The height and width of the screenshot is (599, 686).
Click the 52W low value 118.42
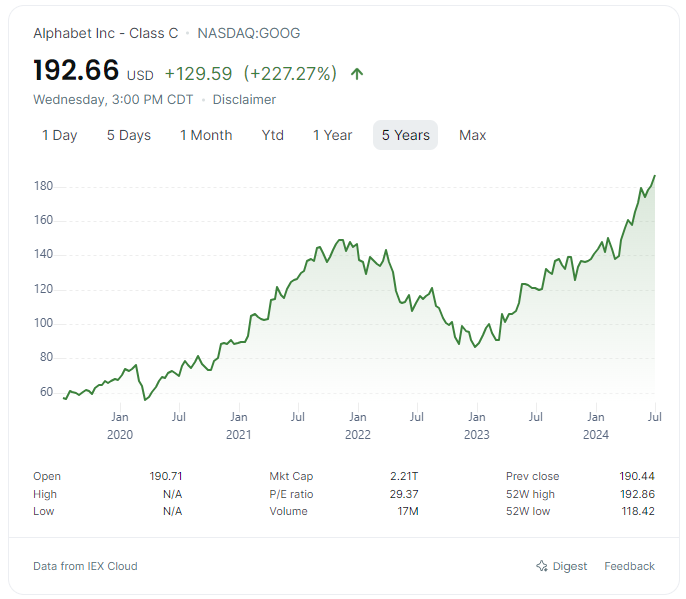638,511
